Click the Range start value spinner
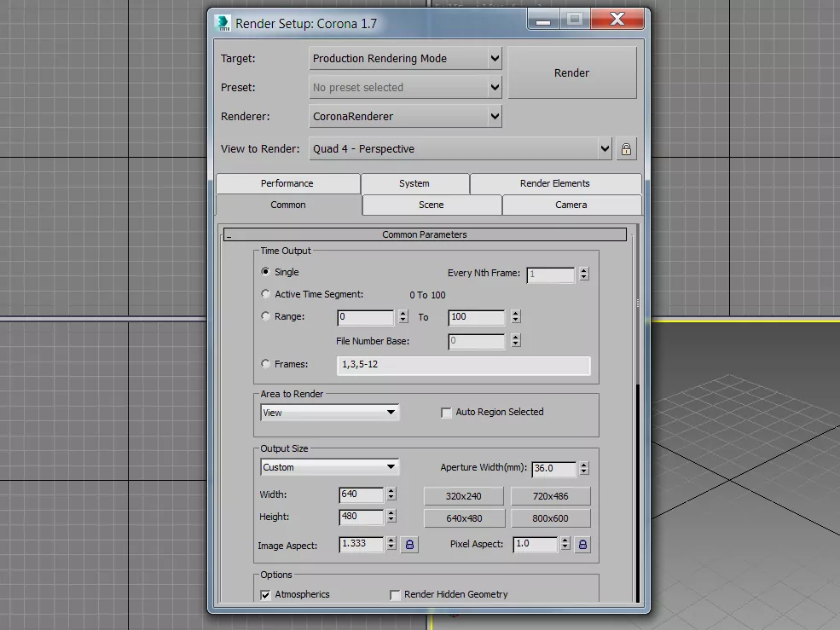This screenshot has height=630, width=840. [x=403, y=317]
